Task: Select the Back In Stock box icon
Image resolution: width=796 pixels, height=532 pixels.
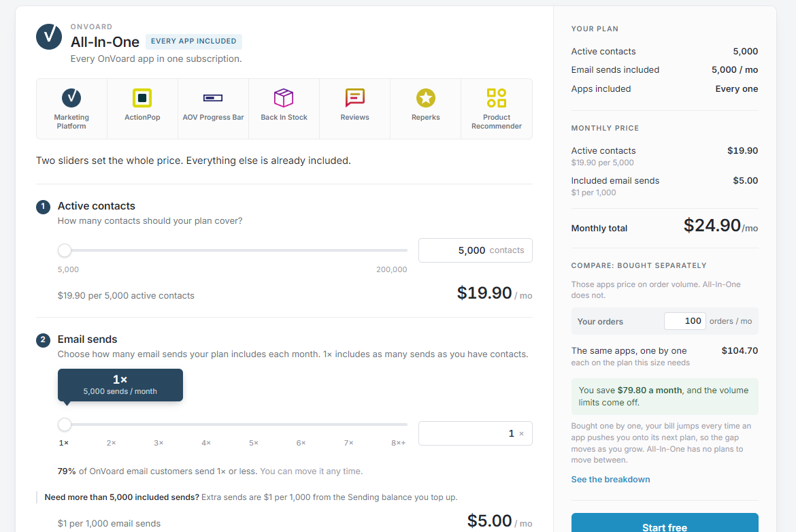Action: point(284,97)
